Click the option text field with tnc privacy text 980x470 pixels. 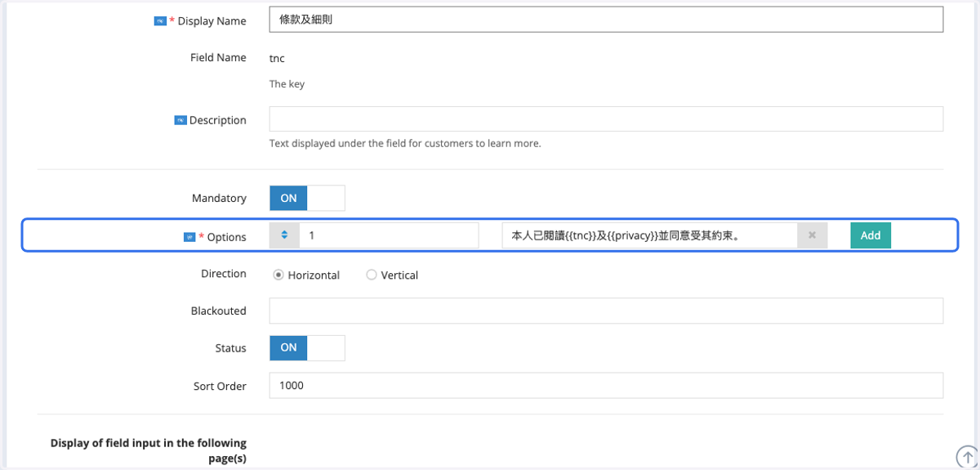click(x=650, y=235)
